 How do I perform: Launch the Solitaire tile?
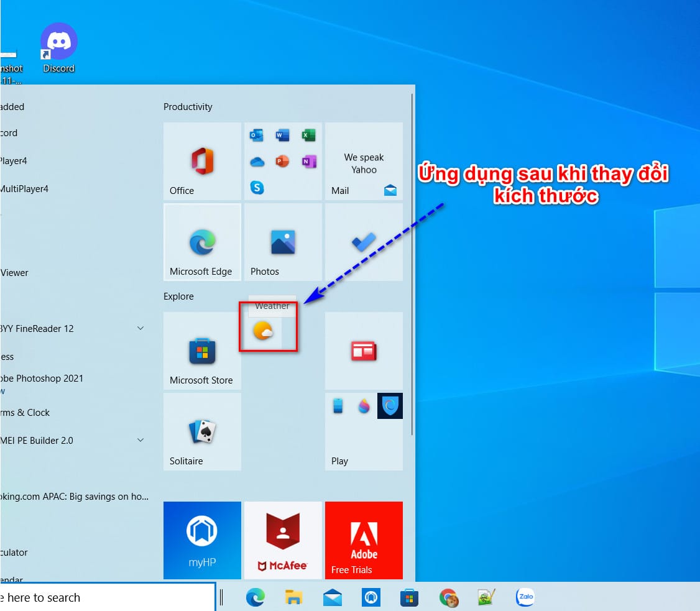pyautogui.click(x=202, y=431)
